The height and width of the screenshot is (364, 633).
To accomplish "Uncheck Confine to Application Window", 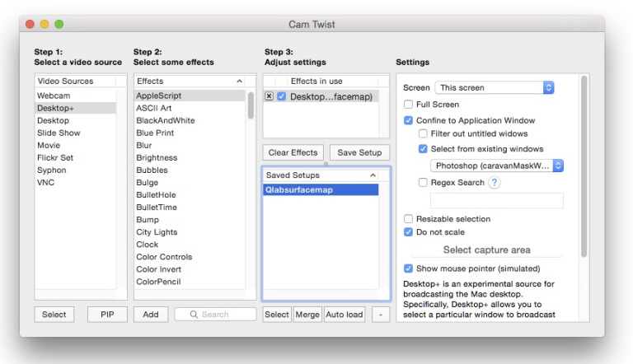I will pyautogui.click(x=408, y=120).
